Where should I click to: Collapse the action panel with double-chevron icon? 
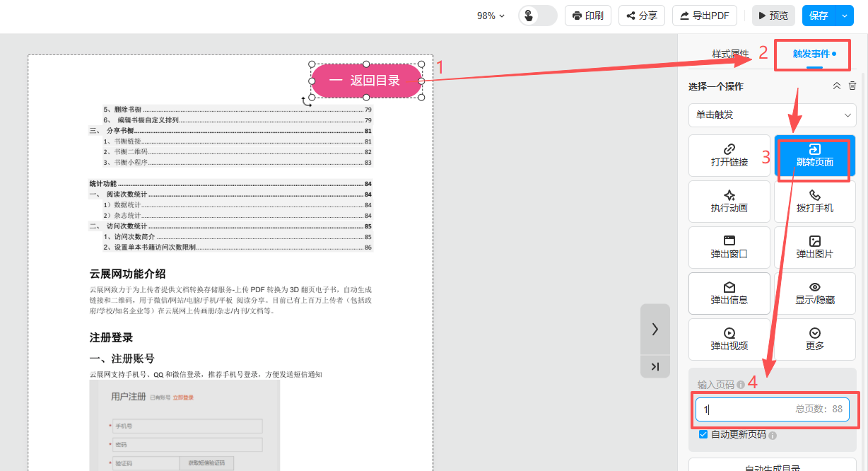(x=836, y=86)
